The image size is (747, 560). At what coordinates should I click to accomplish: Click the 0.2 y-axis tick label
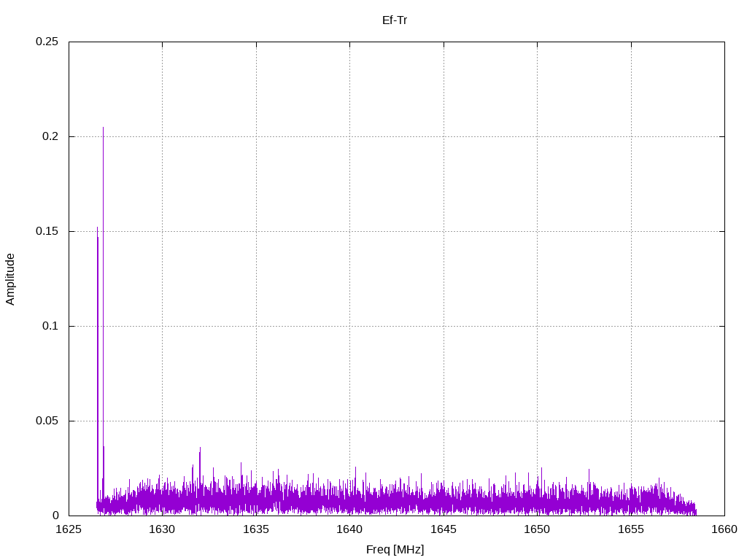point(50,136)
